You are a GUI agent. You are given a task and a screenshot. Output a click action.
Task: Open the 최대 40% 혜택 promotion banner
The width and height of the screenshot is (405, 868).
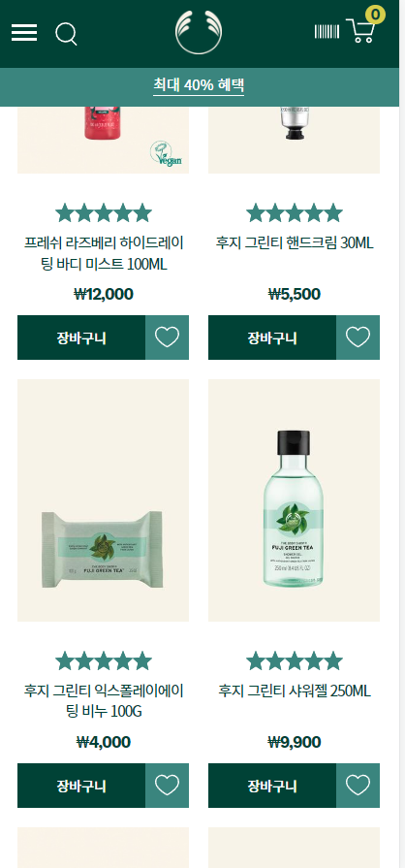click(199, 85)
